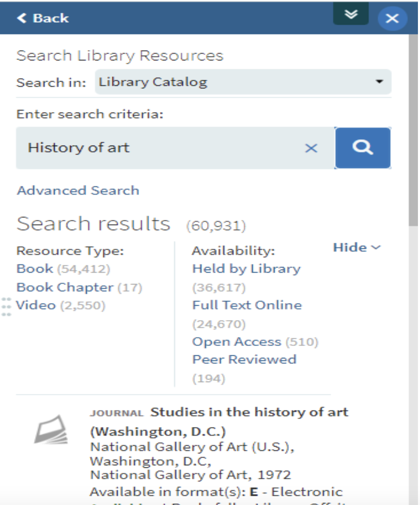This screenshot has width=420, height=505.
Task: Close the panel with the round X button
Action: pyautogui.click(x=392, y=19)
